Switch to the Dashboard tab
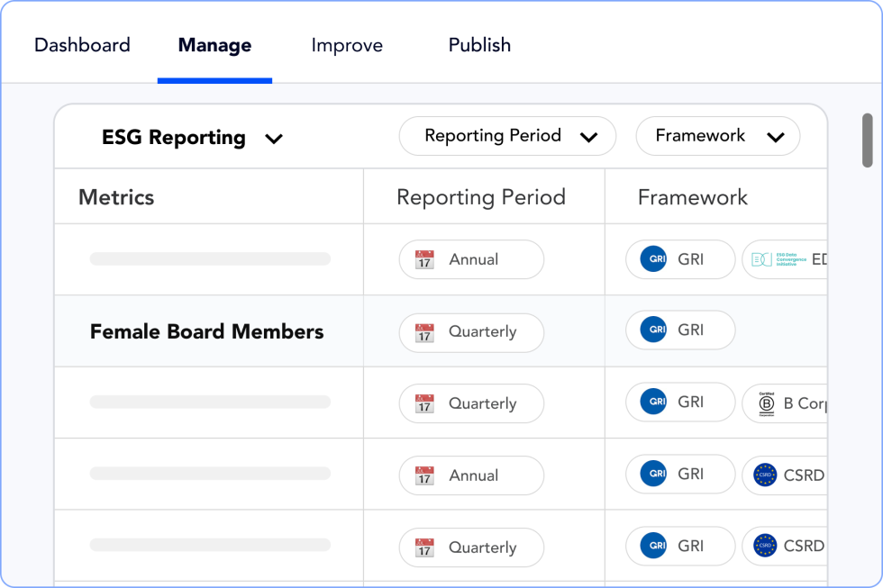 tap(82, 45)
